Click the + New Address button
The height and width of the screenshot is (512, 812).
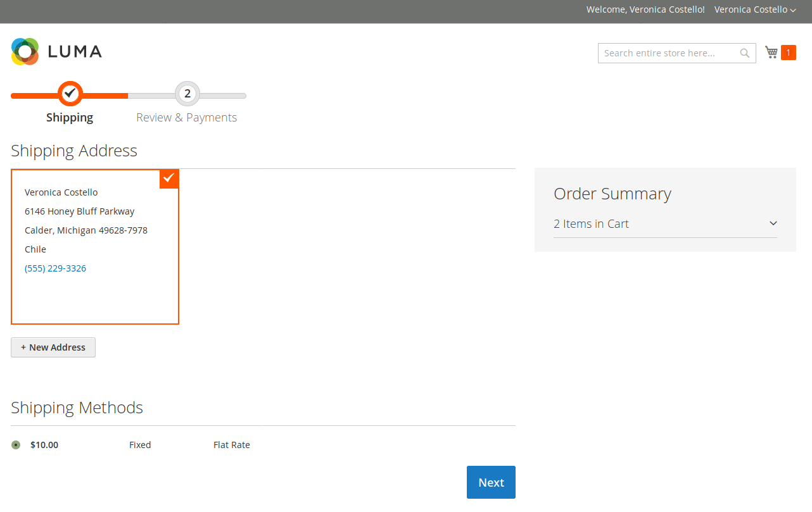[53, 347]
